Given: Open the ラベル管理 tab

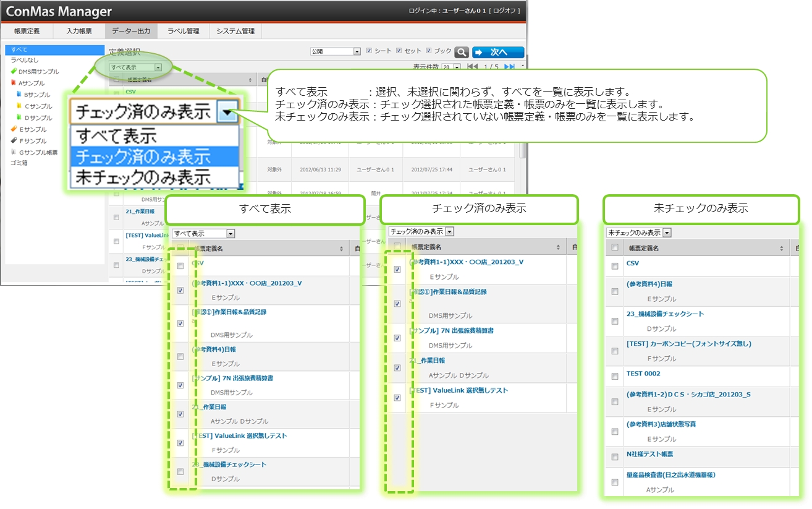Looking at the screenshot, I should click(x=184, y=31).
